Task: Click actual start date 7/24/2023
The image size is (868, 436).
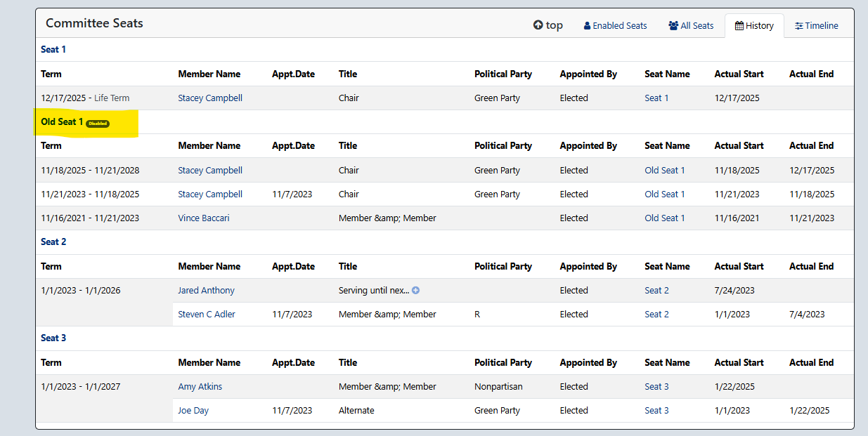Action: point(734,291)
